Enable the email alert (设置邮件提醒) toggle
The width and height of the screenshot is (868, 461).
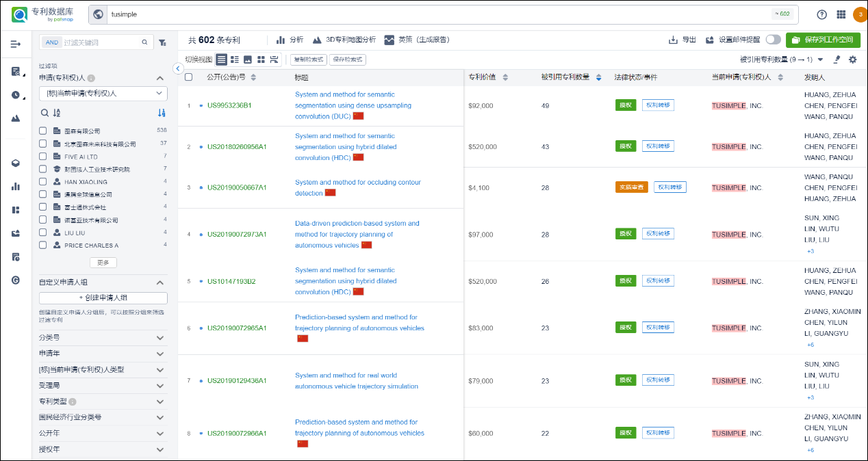point(773,40)
